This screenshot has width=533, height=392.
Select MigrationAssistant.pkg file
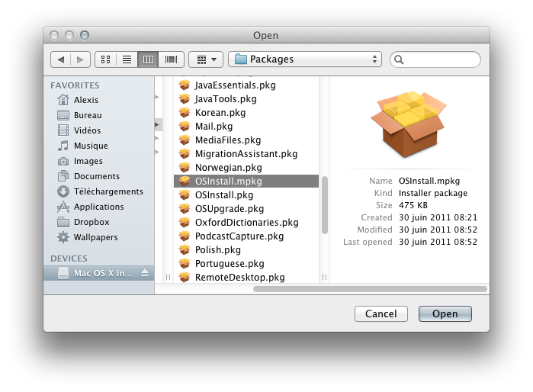246,153
